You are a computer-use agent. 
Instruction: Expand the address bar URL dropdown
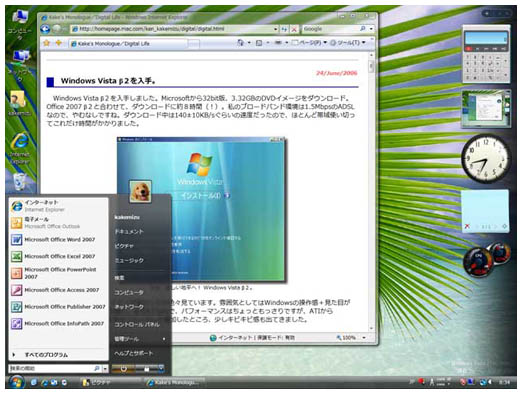[276, 29]
